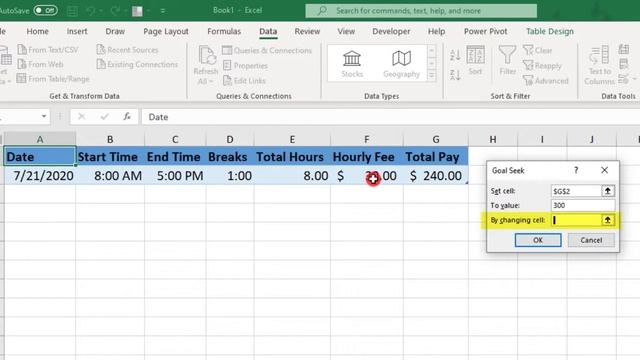Image resolution: width=640 pixels, height=360 pixels.
Task: Click Sort Z to A icon
Action: click(455, 74)
